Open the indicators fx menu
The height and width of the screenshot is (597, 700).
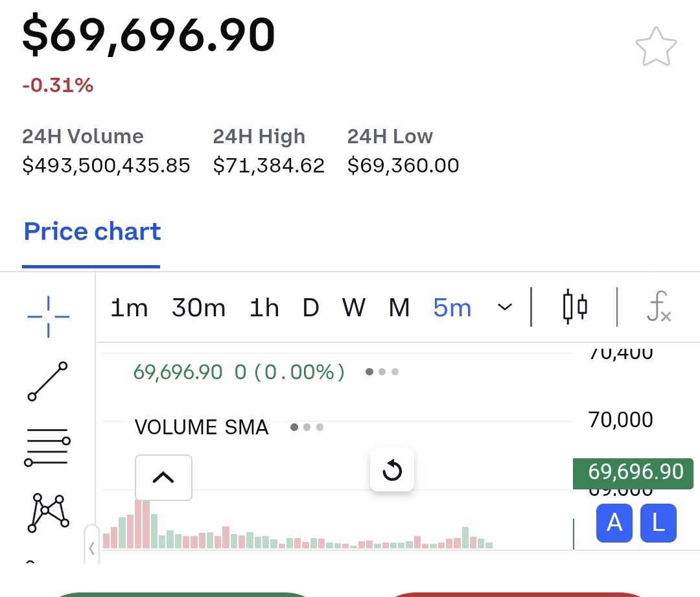(659, 307)
